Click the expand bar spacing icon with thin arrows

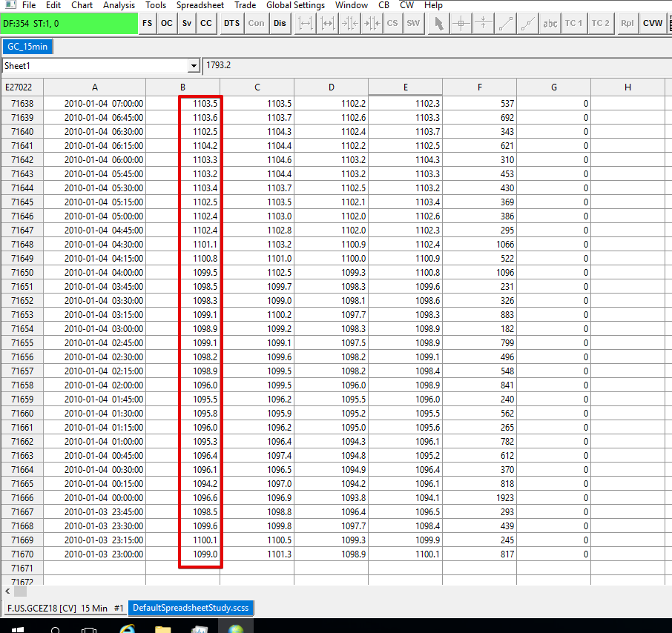pyautogui.click(x=305, y=24)
